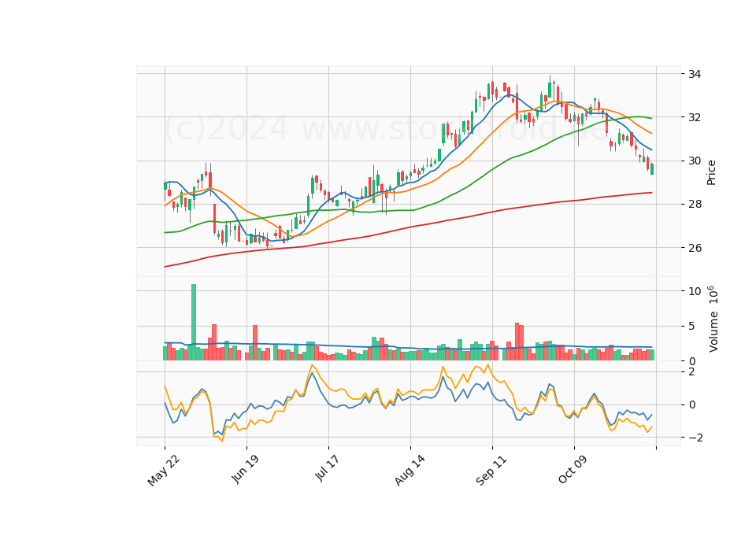Click the tallest red volume bar in mid-September
This screenshot has height=543, width=756.
click(517, 342)
